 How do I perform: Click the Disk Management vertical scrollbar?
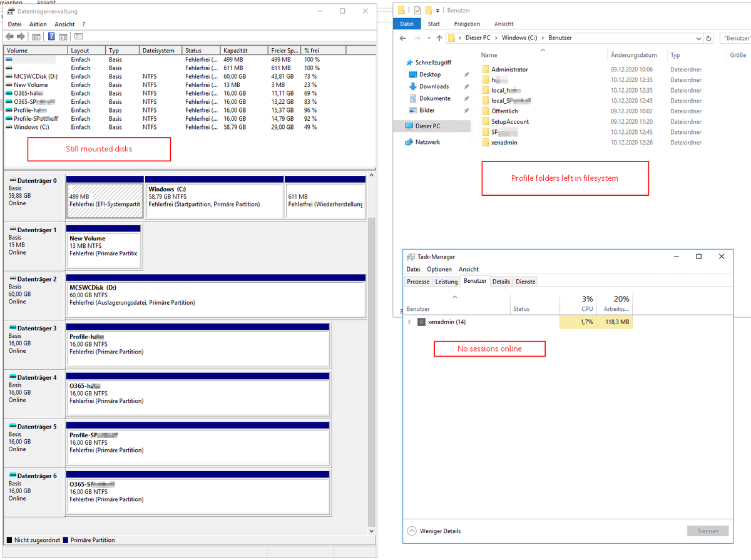[x=372, y=344]
